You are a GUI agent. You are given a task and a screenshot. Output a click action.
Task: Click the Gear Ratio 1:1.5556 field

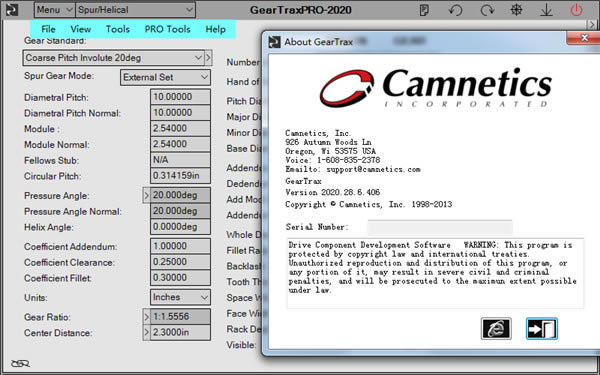(x=180, y=316)
